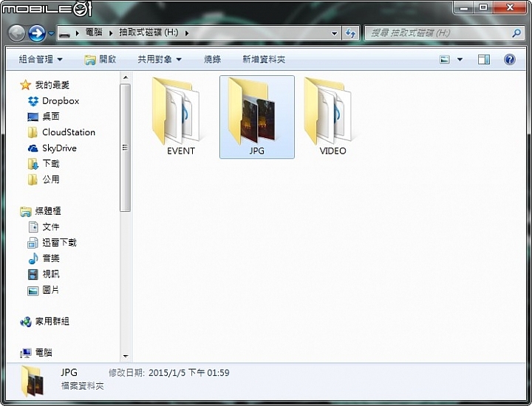Click the 電腦 computer icon in sidebar
The image size is (532, 406).
coord(25,353)
